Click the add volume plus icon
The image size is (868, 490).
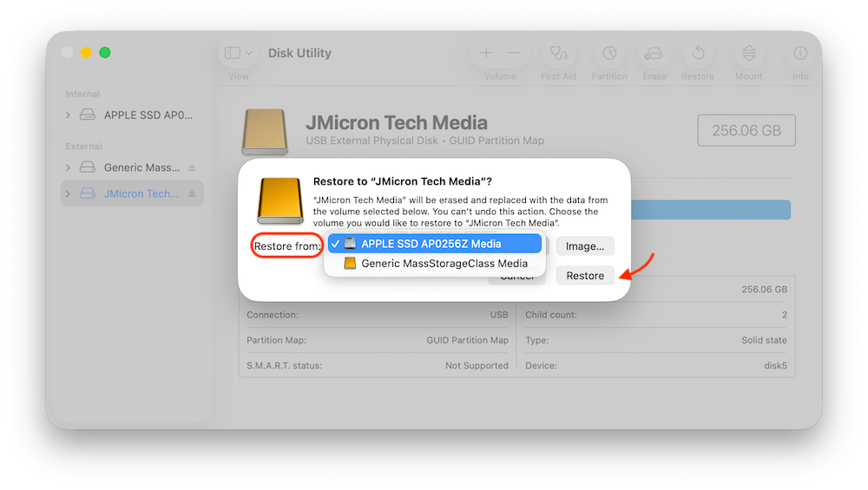coord(486,54)
